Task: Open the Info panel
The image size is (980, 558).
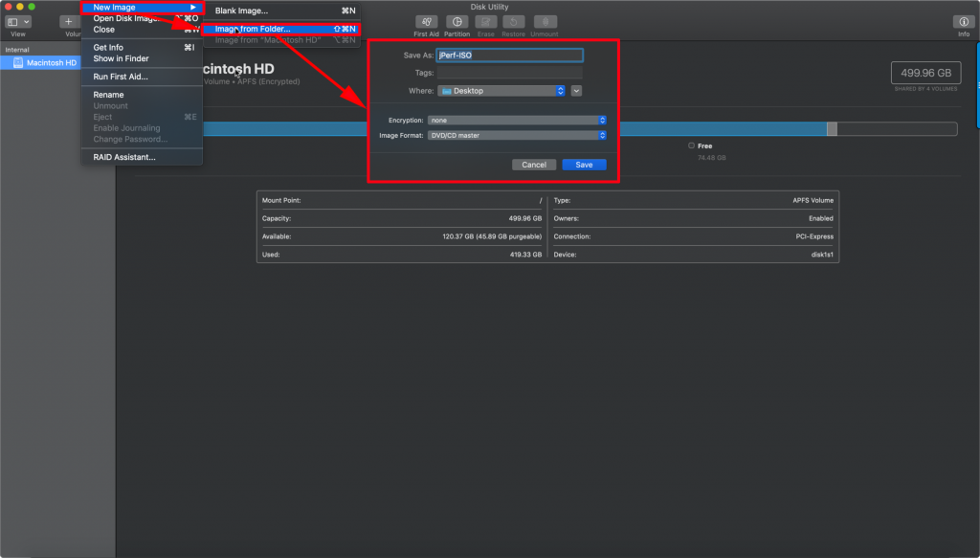Action: click(963, 23)
